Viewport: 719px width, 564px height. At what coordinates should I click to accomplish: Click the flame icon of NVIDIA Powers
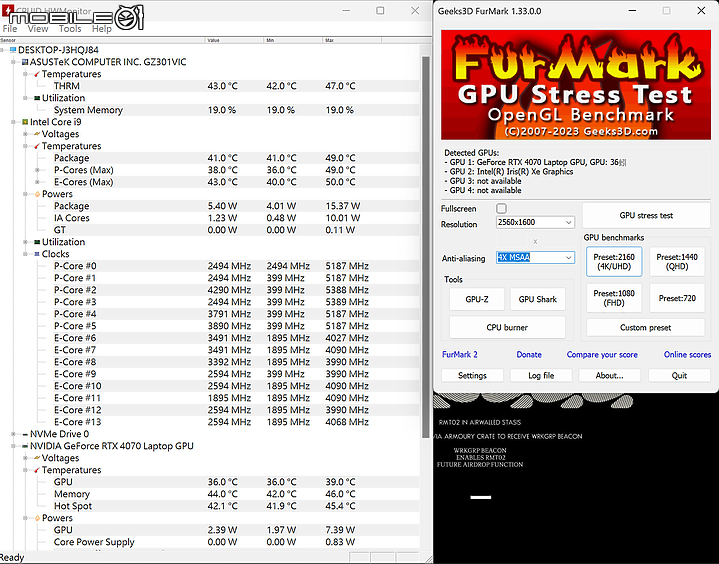coord(37,518)
